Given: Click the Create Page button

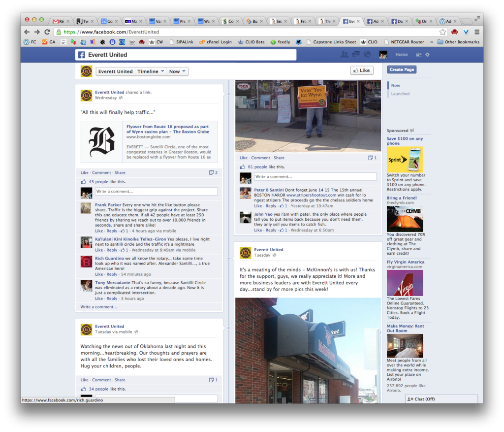Looking at the screenshot, I should click(x=402, y=69).
